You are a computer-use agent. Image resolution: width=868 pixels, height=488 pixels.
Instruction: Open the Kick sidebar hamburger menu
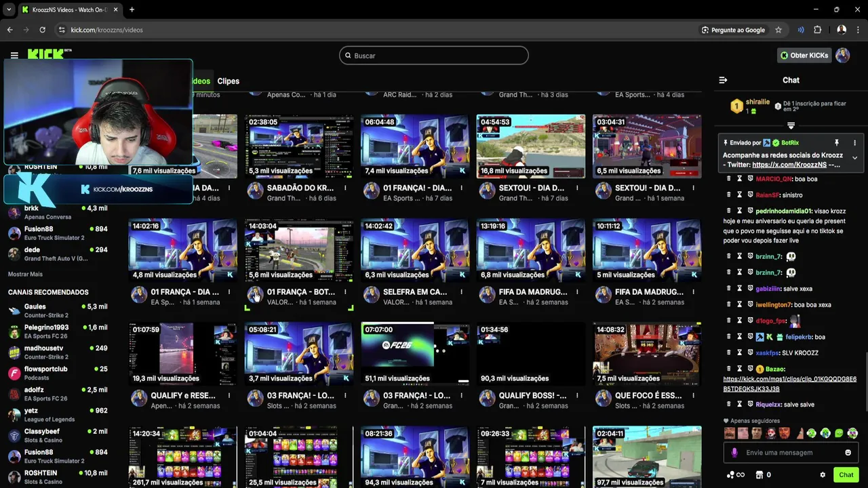click(x=14, y=56)
